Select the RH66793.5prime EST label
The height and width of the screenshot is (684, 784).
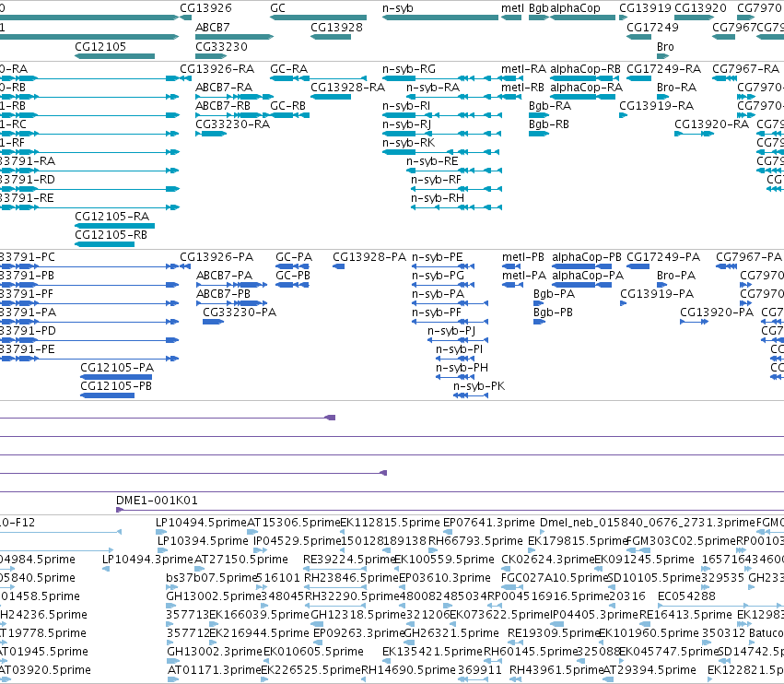[475, 541]
